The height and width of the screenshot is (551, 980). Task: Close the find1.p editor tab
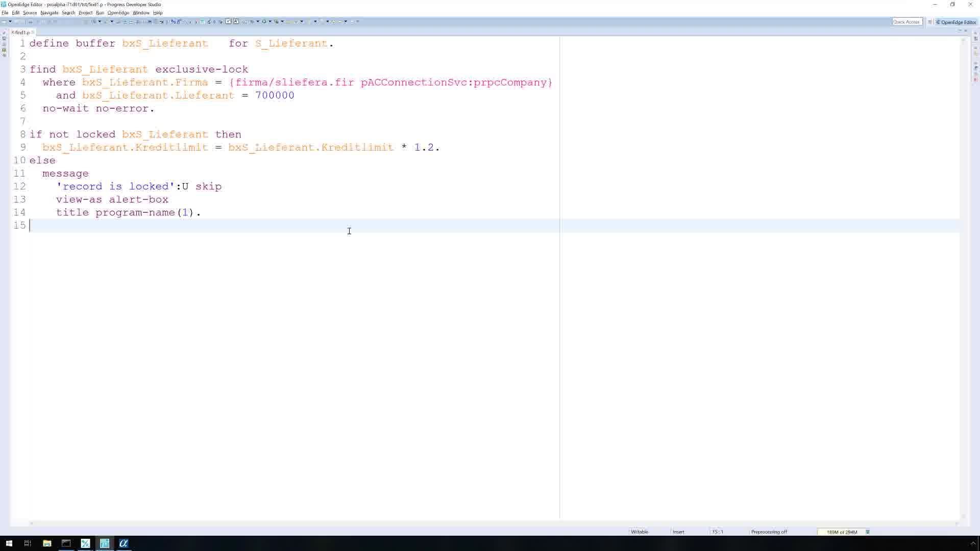[33, 32]
